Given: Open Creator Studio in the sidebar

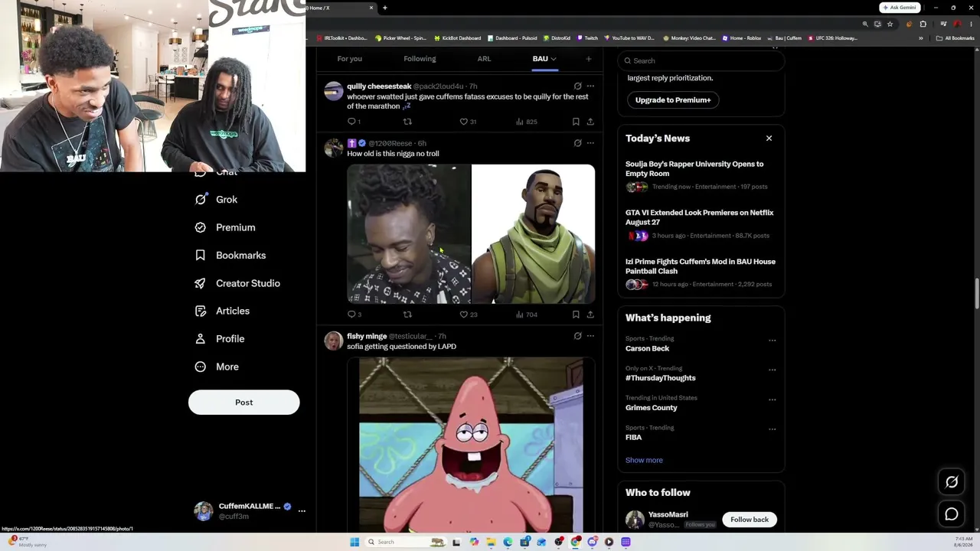Looking at the screenshot, I should click(237, 283).
